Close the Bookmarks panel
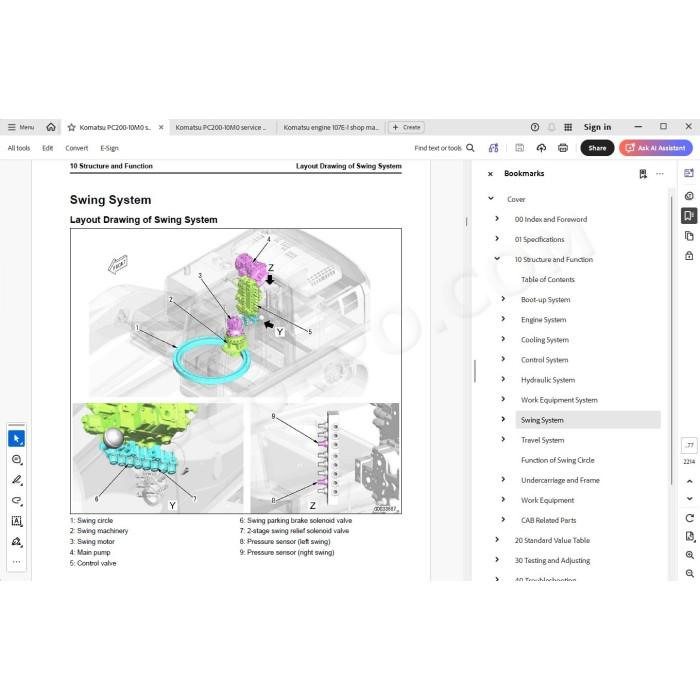 point(490,174)
